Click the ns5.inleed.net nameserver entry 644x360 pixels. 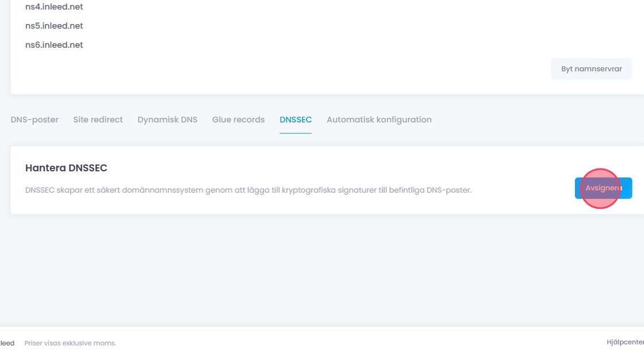[54, 26]
